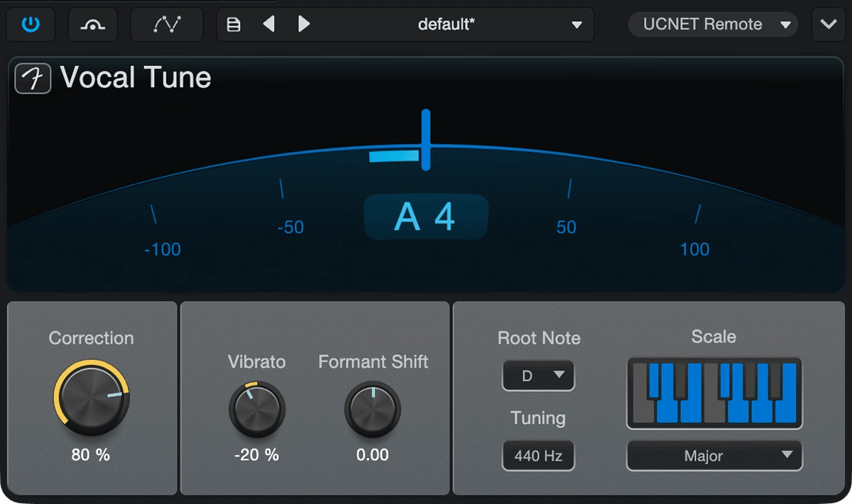Viewport: 852px width, 504px height.
Task: Open the UCNET Remote dropdown
Action: coord(713,24)
